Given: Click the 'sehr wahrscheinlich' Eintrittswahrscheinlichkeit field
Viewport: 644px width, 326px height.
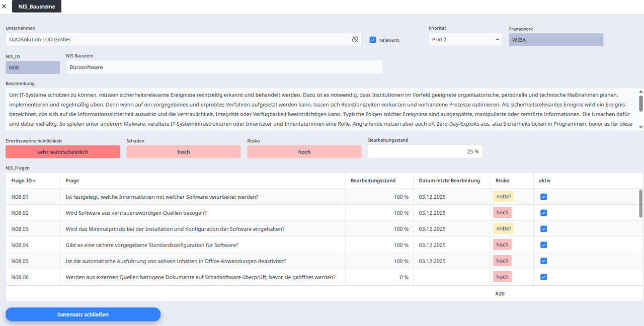Looking at the screenshot, I should point(63,152).
